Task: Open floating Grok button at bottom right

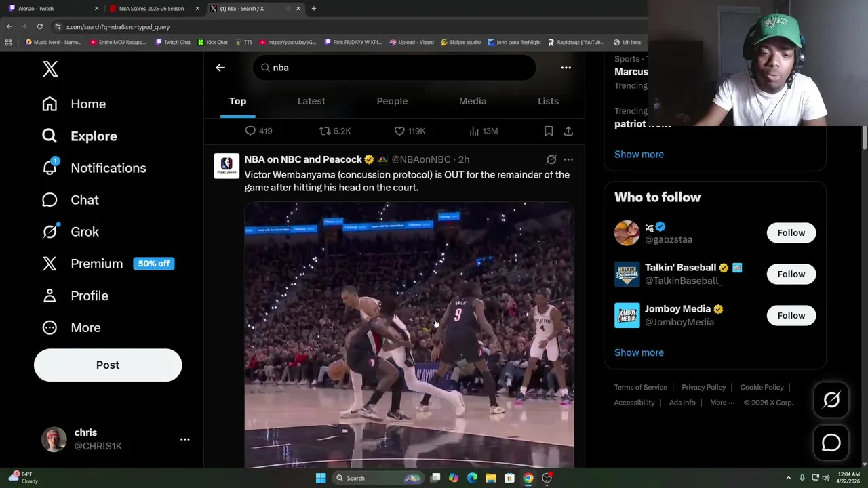Action: coord(831,400)
